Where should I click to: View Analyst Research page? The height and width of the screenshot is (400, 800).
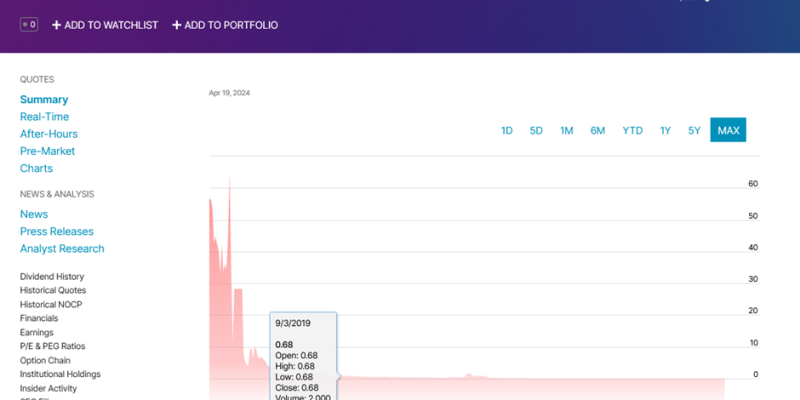pos(62,248)
